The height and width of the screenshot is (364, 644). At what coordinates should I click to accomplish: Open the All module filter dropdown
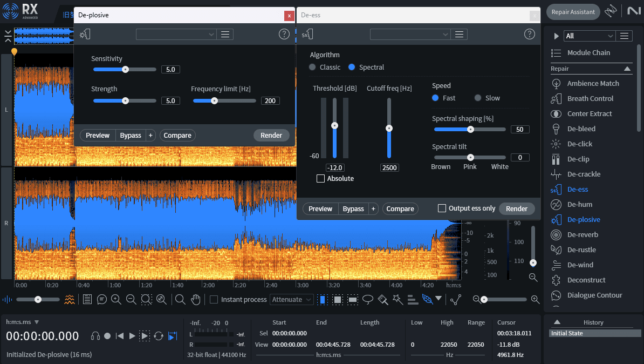(x=590, y=36)
